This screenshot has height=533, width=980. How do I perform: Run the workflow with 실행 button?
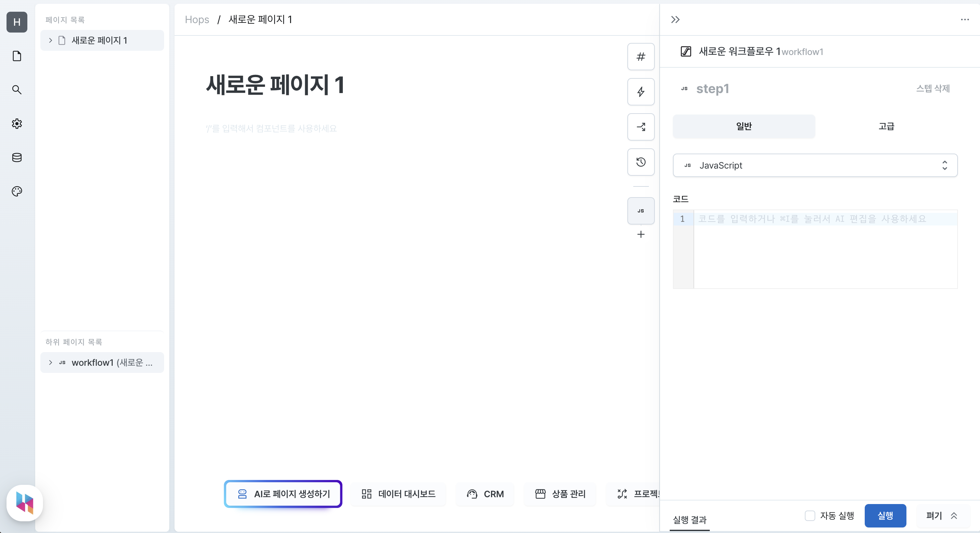click(885, 515)
